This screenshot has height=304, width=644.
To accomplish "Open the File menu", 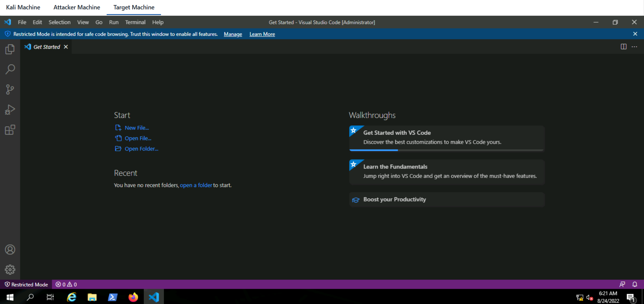I will [22, 22].
